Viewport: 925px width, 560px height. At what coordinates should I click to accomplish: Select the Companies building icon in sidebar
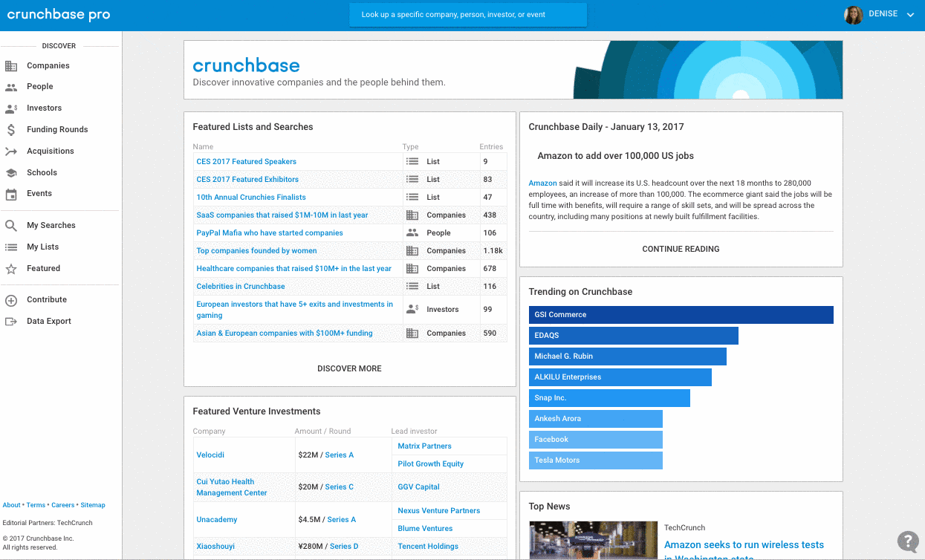point(13,65)
